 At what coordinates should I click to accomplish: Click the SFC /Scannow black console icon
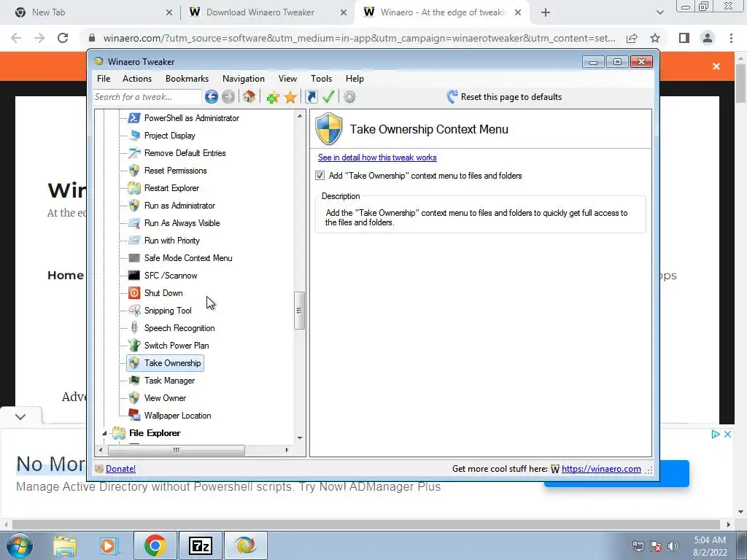click(134, 275)
